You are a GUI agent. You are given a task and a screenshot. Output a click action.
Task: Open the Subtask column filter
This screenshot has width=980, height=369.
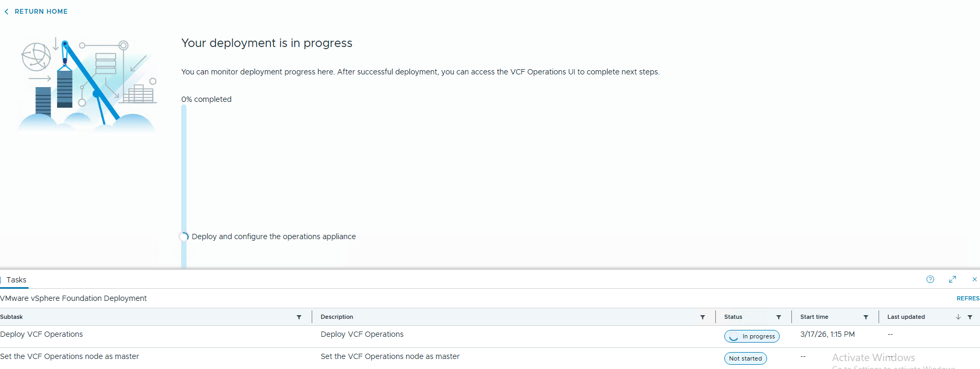(x=299, y=317)
